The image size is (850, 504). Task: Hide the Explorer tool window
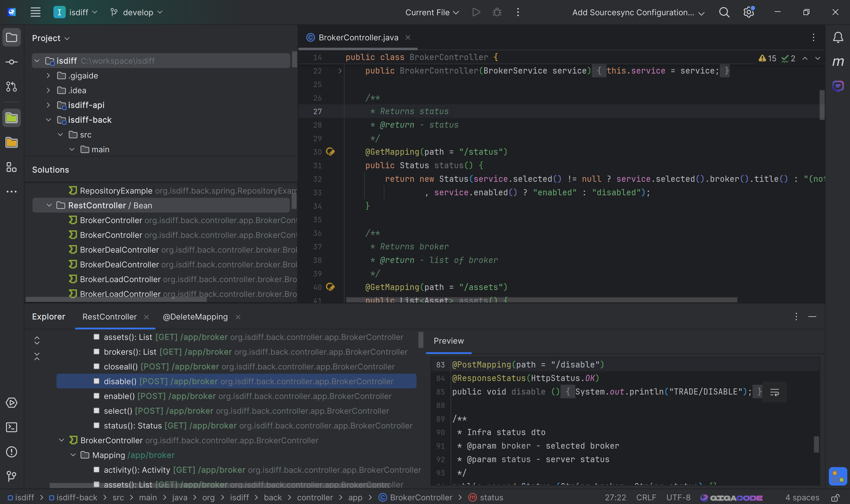click(x=812, y=317)
